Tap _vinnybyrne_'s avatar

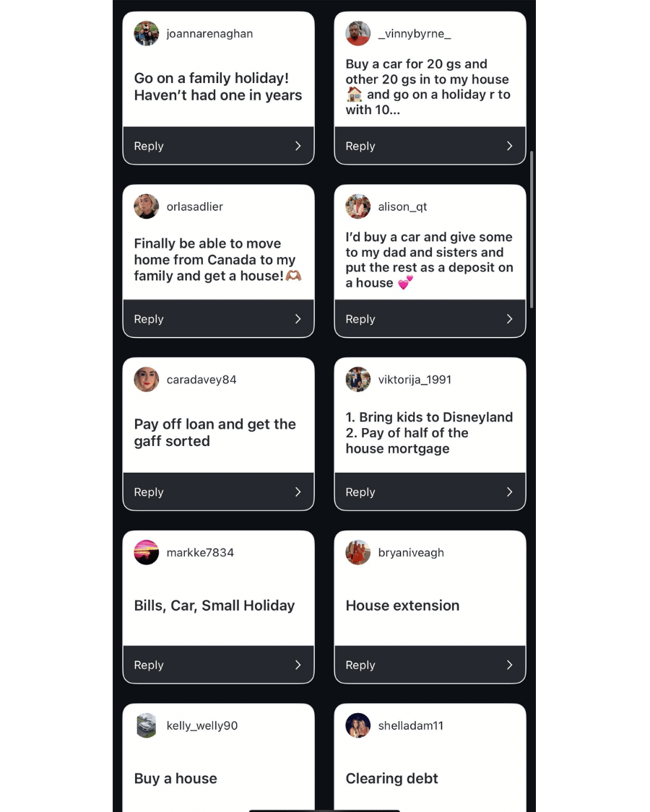(358, 34)
